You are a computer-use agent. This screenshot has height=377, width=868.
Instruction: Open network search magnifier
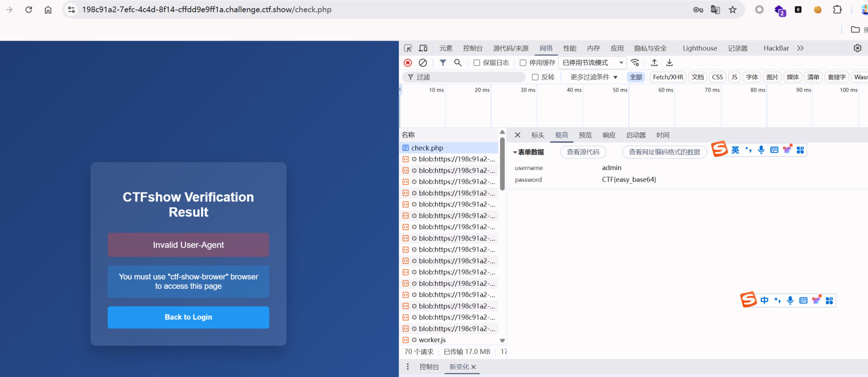(x=458, y=63)
